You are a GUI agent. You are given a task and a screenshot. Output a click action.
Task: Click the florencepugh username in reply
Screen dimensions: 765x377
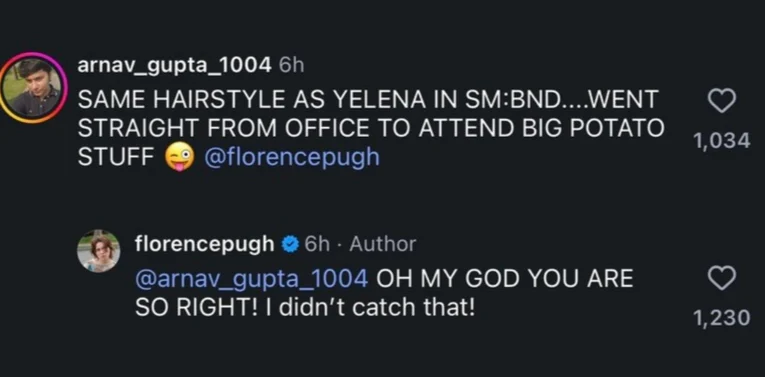coord(204,243)
